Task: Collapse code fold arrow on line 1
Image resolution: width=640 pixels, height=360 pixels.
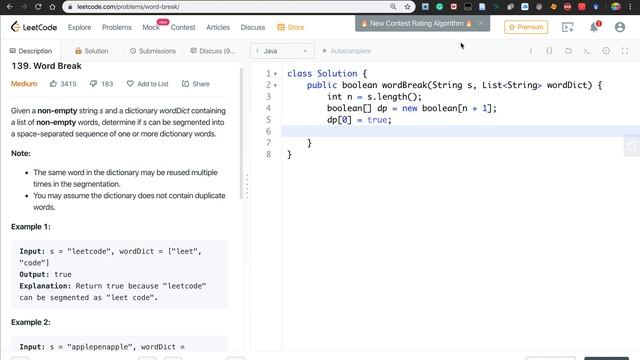Action: [x=276, y=74]
